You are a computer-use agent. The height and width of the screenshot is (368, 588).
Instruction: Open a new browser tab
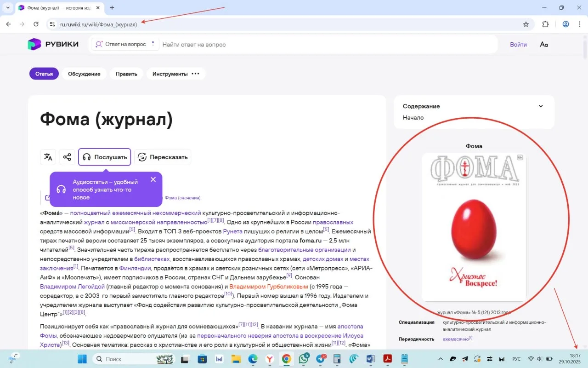click(x=112, y=8)
